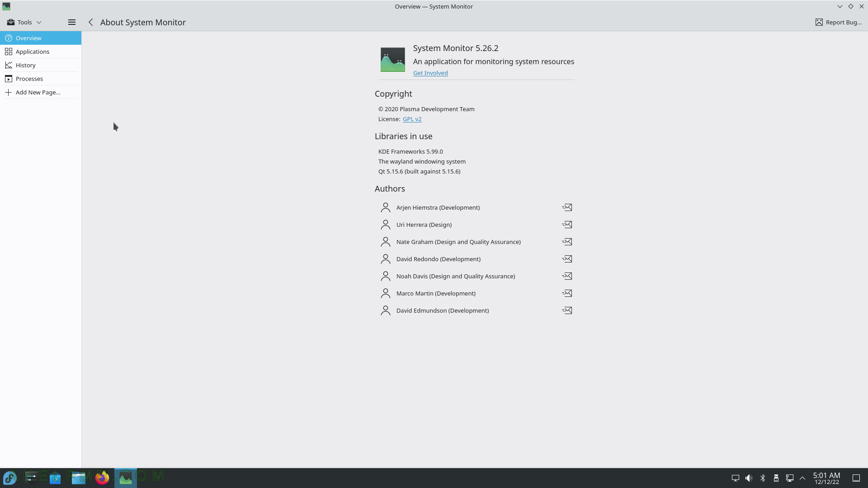The height and width of the screenshot is (488, 868).
Task: Open the Processes page
Action: tap(41, 79)
